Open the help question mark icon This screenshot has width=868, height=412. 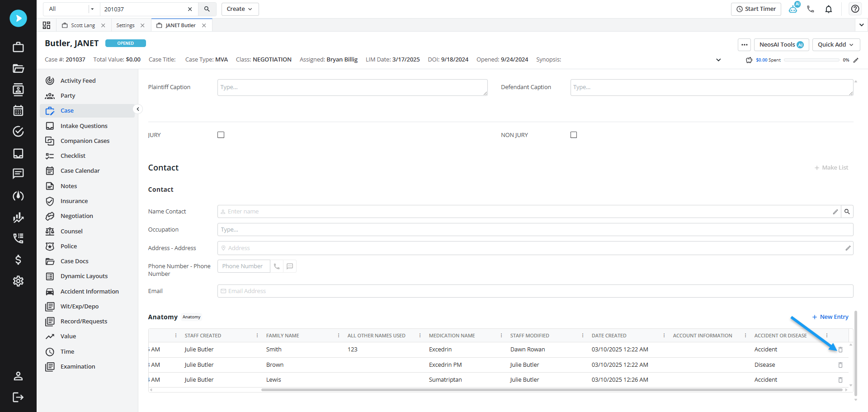pyautogui.click(x=855, y=9)
